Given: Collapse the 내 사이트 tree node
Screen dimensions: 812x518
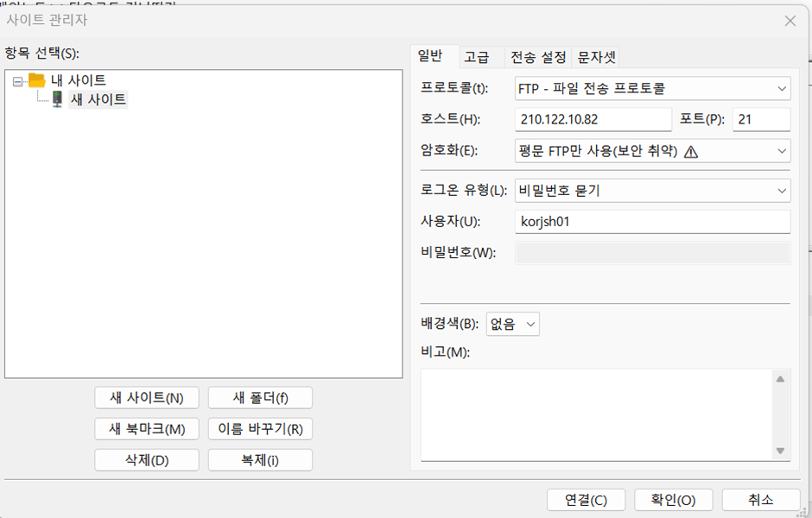Looking at the screenshot, I should coord(19,80).
